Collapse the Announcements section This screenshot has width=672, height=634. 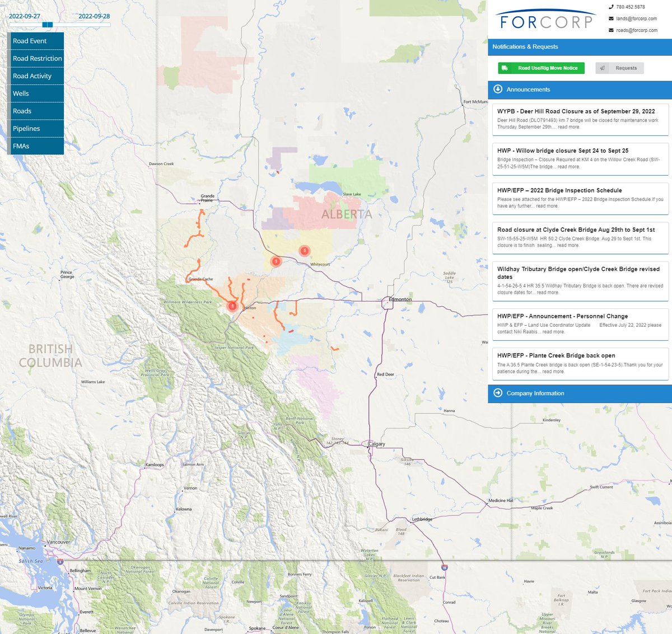pos(580,90)
